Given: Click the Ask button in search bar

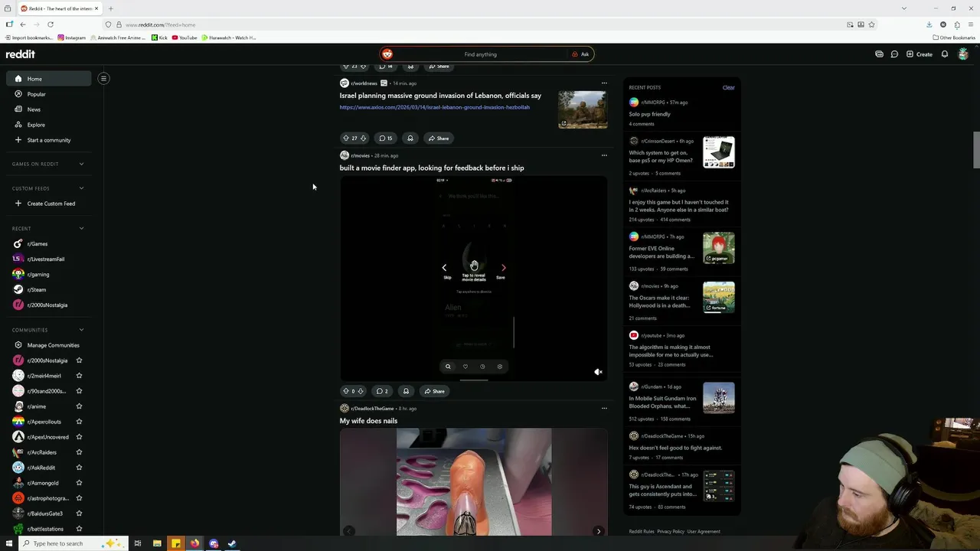Looking at the screenshot, I should pyautogui.click(x=580, y=54).
